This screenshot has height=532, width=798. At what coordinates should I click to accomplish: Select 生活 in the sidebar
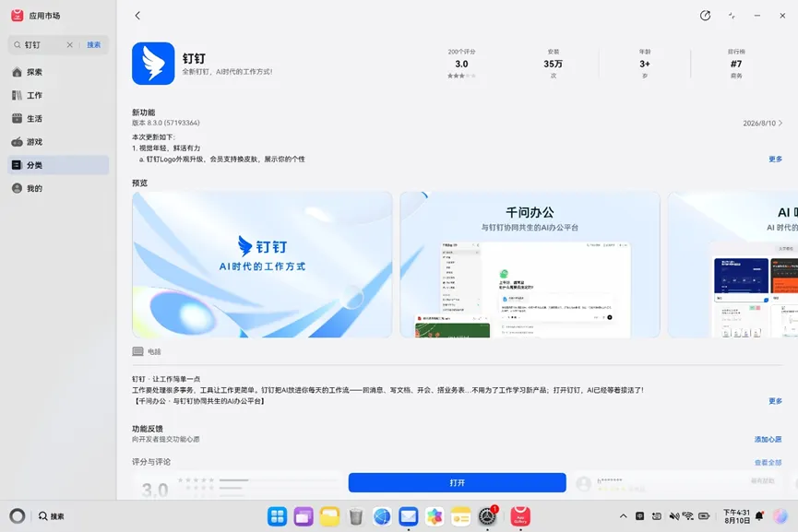coord(58,119)
